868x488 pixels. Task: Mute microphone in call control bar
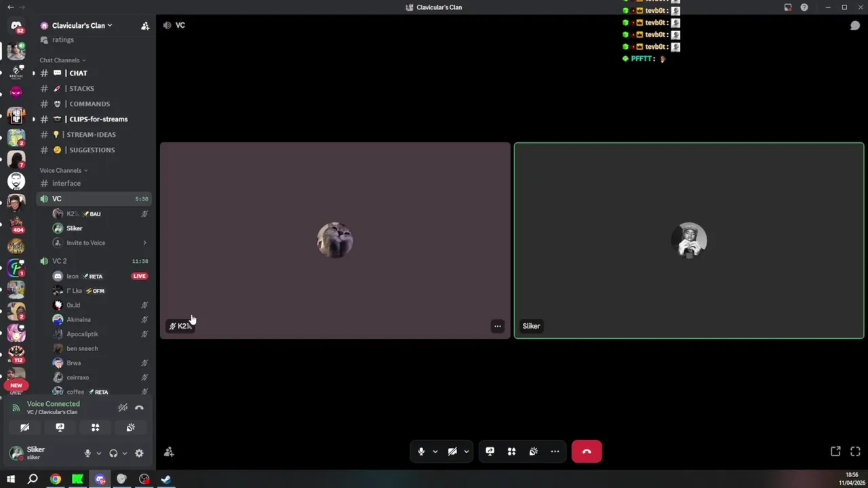(x=421, y=451)
